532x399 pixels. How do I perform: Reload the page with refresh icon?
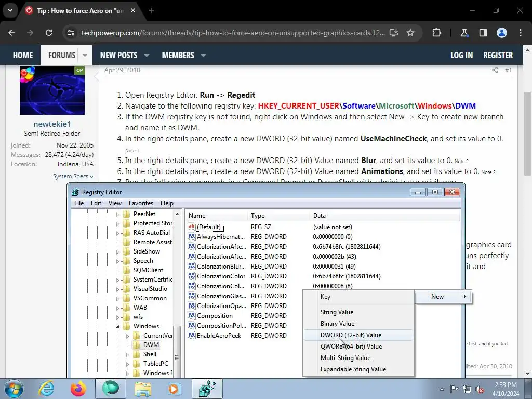pos(49,33)
